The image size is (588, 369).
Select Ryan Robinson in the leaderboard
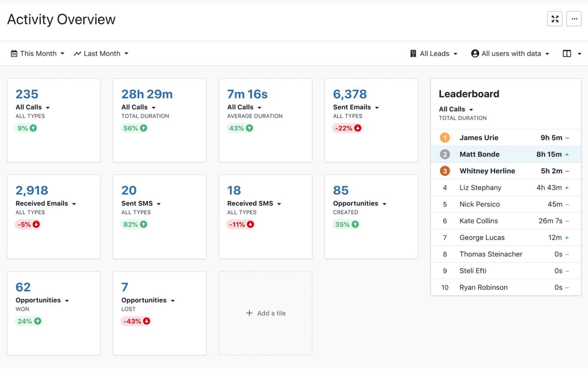[x=506, y=288]
